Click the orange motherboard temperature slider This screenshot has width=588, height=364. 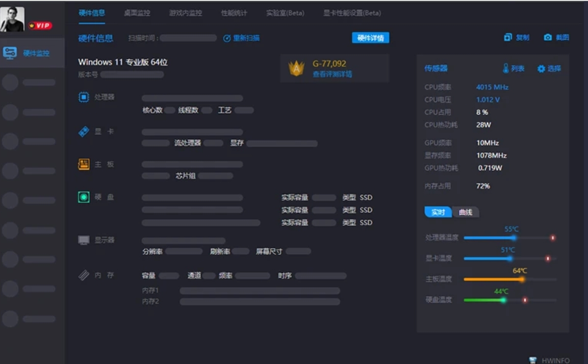pyautogui.click(x=521, y=279)
